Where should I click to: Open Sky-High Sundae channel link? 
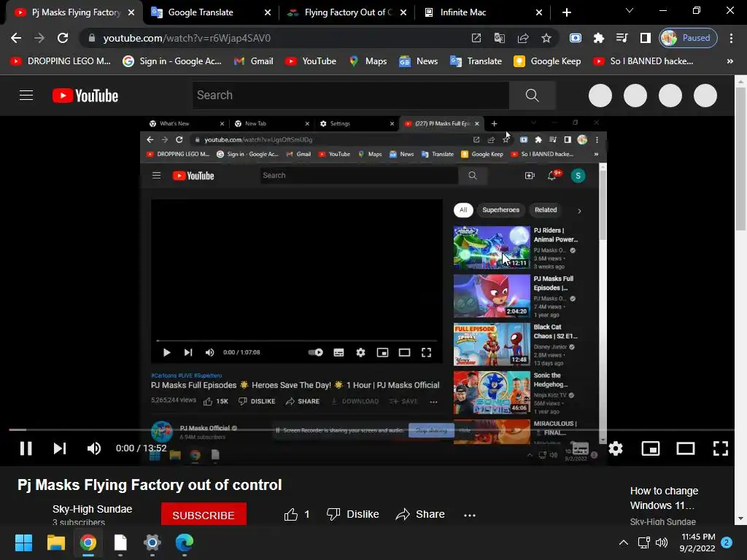pos(92,509)
